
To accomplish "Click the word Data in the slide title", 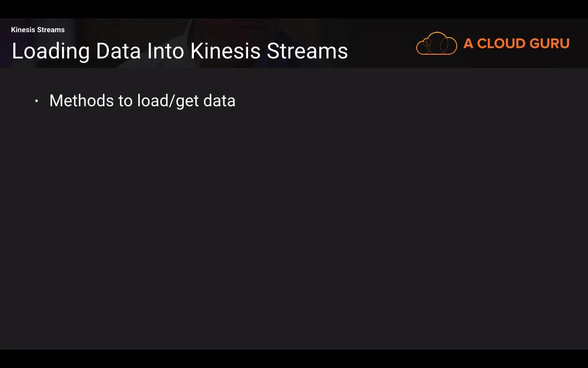I will coord(118,51).
